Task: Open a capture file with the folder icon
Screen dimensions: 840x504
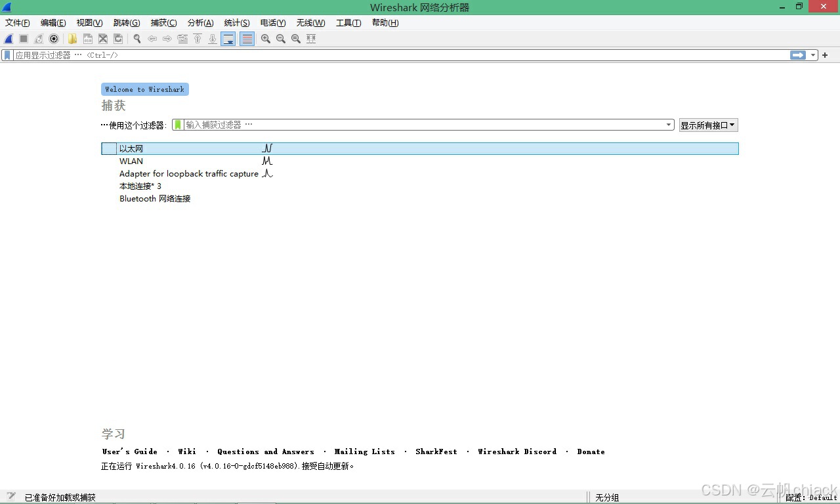Action: click(72, 39)
